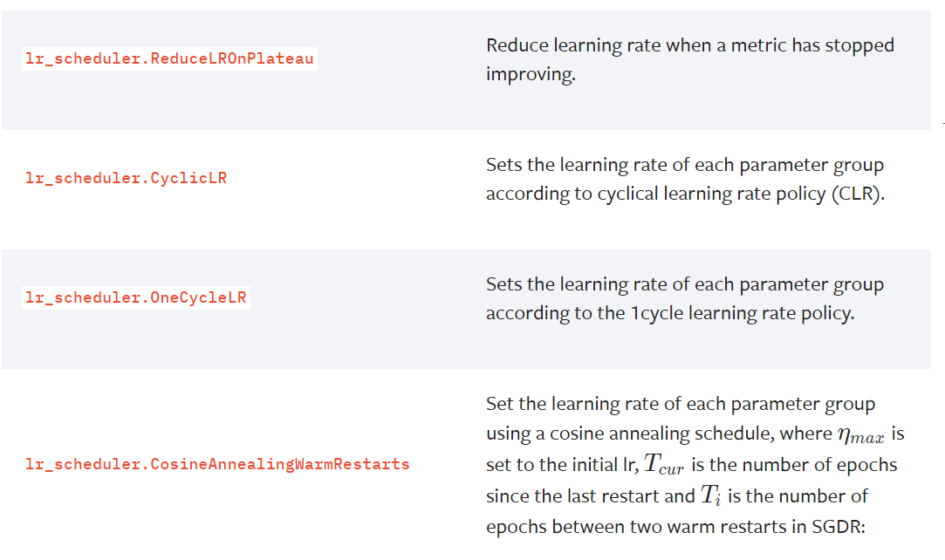Open the lr_scheduler.CyclicLR documentation link
The width and height of the screenshot is (945, 560).
click(x=126, y=178)
